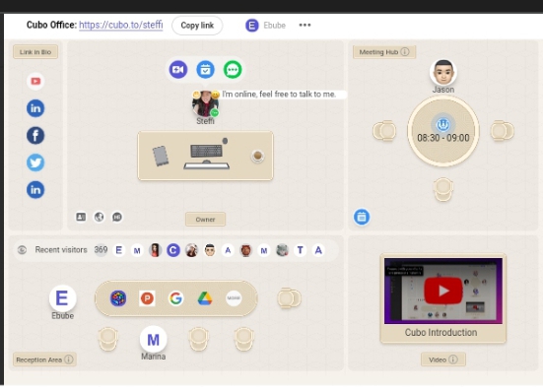Click the T avatar in Recent visitors
The width and height of the screenshot is (543, 392).
pyautogui.click(x=301, y=250)
